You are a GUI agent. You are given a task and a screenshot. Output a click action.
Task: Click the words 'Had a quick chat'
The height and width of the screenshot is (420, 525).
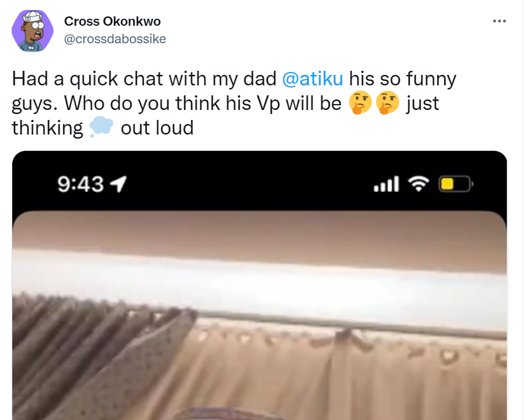88,79
